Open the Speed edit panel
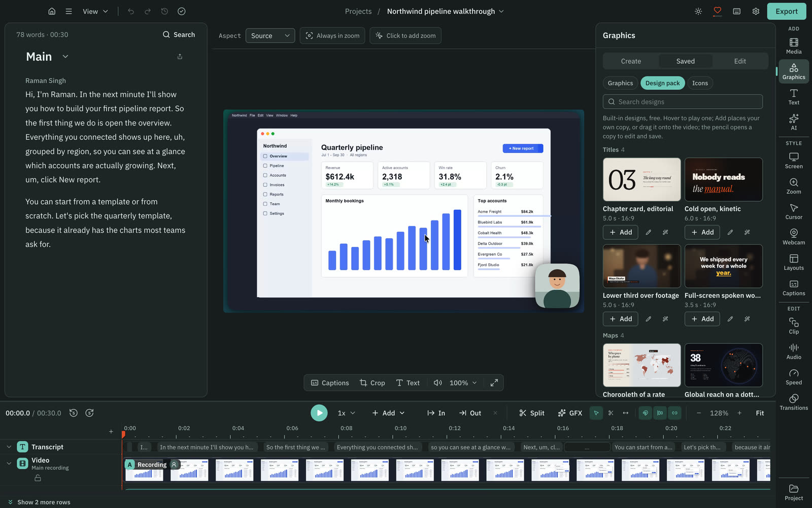The image size is (812, 508). (x=794, y=376)
